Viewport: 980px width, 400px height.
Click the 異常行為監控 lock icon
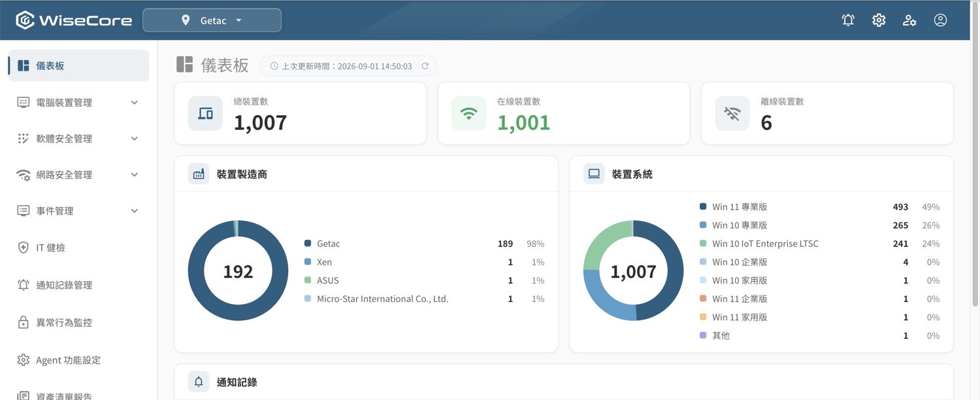click(x=24, y=322)
